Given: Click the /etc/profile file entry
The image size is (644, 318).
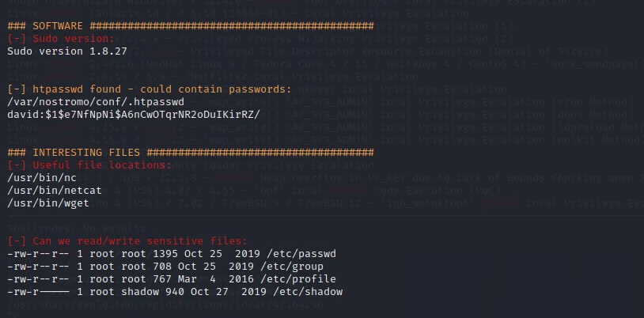Looking at the screenshot, I should click(172, 279).
